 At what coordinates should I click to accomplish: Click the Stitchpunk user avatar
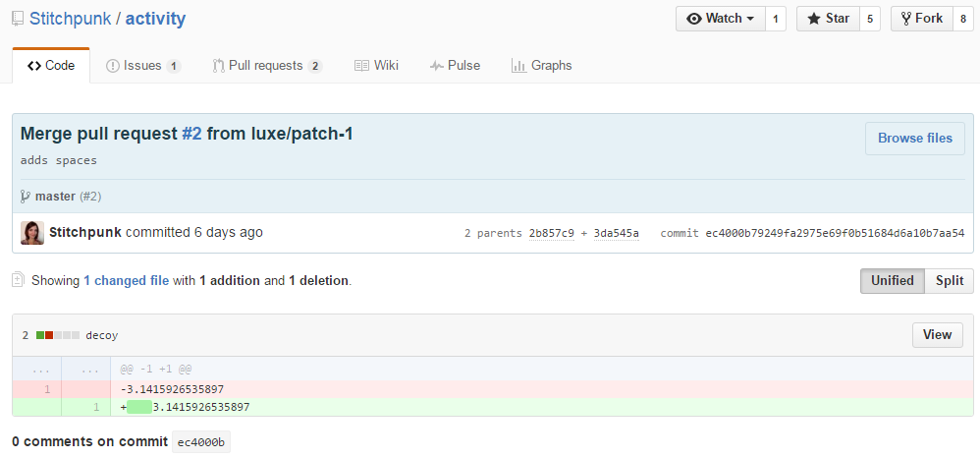click(32, 233)
